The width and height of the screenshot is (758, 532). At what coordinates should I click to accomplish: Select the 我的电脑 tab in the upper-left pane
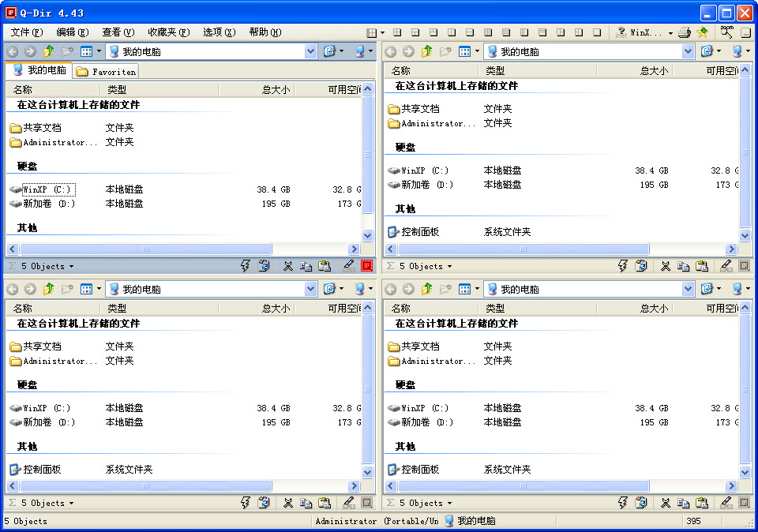pyautogui.click(x=39, y=70)
